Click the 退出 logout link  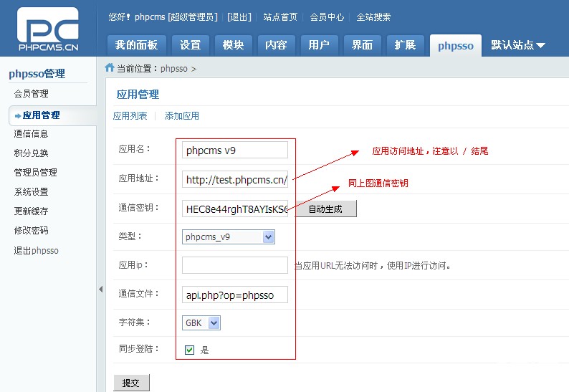click(239, 17)
